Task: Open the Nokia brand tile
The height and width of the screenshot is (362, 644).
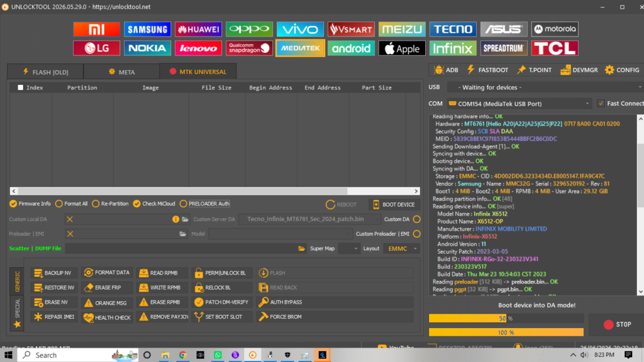Action: (x=147, y=48)
